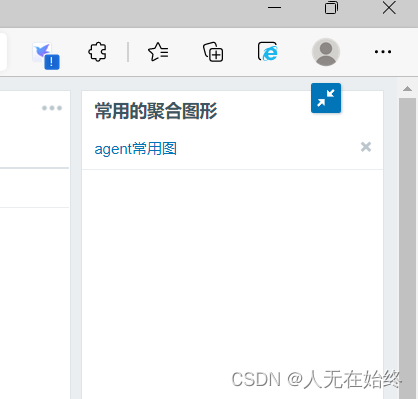Click the 常用的聚合图形 heading
Viewport: 418px width, 399px height.
click(156, 111)
